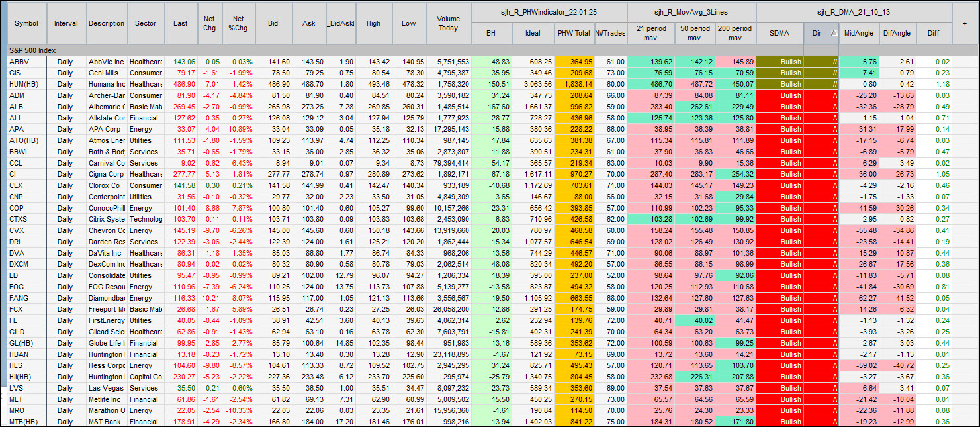Click the ALB symbol cell
Viewport: 980px width, 427px height.
tap(26, 107)
